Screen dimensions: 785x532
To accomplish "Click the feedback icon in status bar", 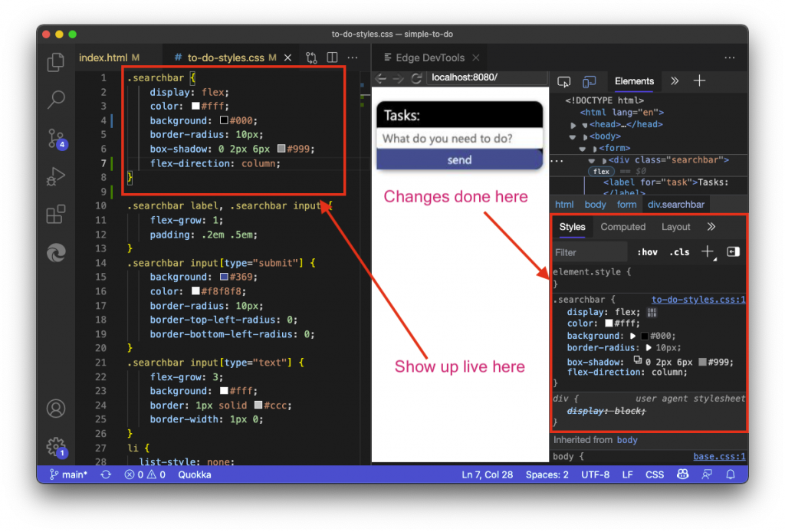I will pyautogui.click(x=706, y=475).
